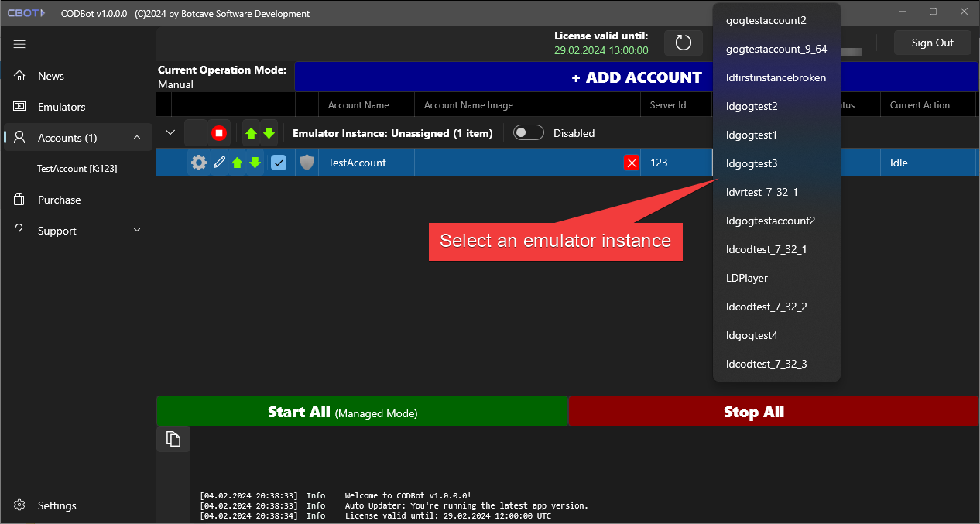The width and height of the screenshot is (980, 524).
Task: Open TestAccount [K:123] in sidebar
Action: tap(77, 168)
